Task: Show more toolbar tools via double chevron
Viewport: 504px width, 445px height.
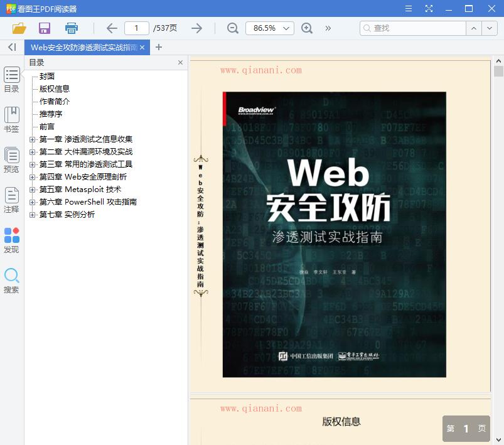Action: coord(328,28)
